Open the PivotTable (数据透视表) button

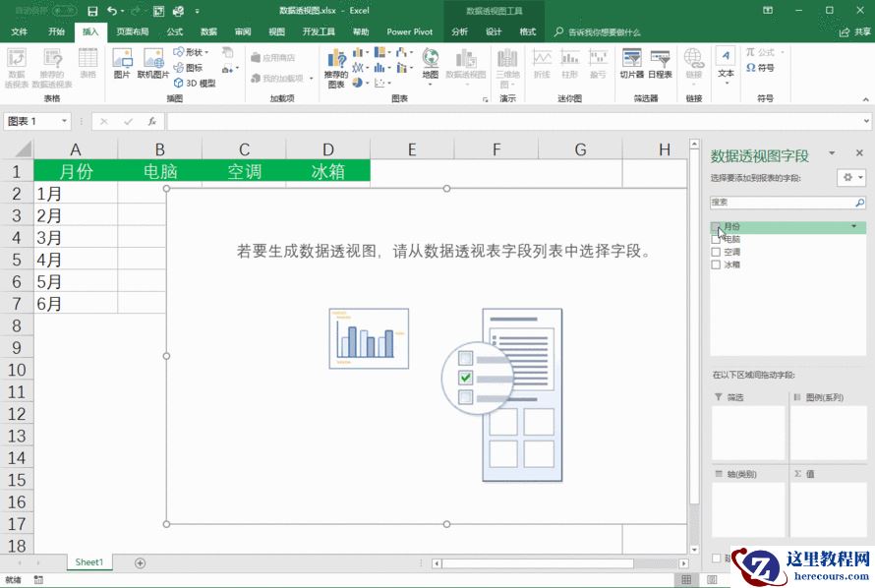[x=16, y=68]
